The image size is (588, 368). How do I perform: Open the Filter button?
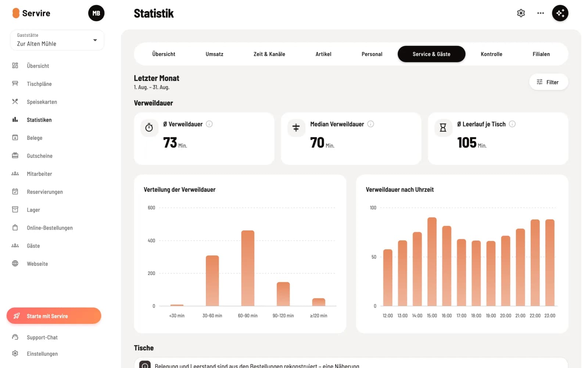pyautogui.click(x=548, y=82)
